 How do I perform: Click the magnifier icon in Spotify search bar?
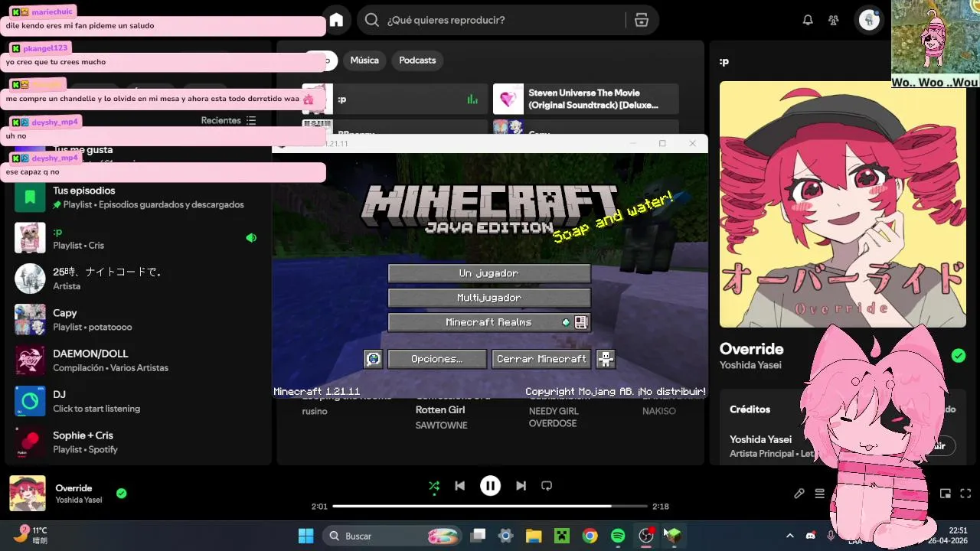click(x=372, y=20)
